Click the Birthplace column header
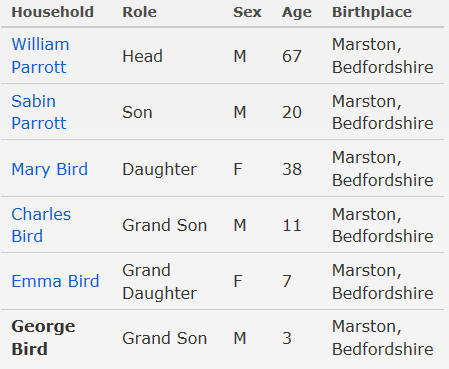Image resolution: width=449 pixels, height=369 pixels. click(x=372, y=12)
